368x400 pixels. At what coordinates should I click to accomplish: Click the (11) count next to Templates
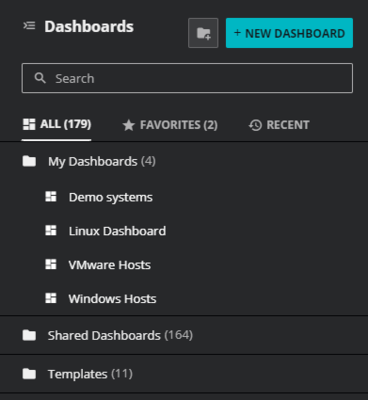[122, 374]
